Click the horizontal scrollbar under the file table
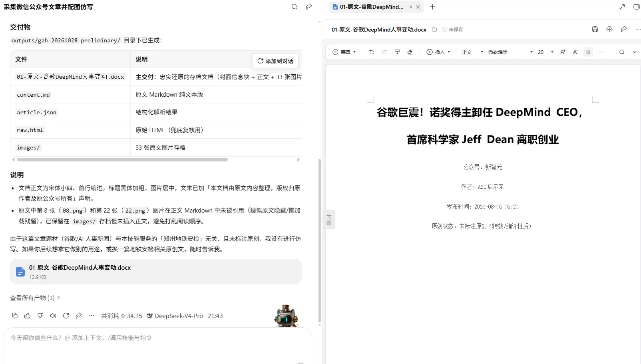Screen dimensions: 641x364 tap(122, 159)
